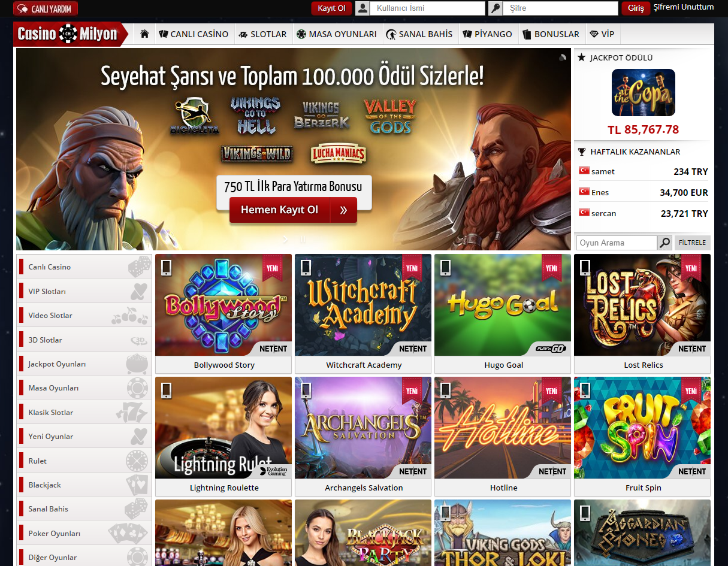The width and height of the screenshot is (728, 566).
Task: Open the At the Copa jackpot game icon
Action: tap(644, 92)
